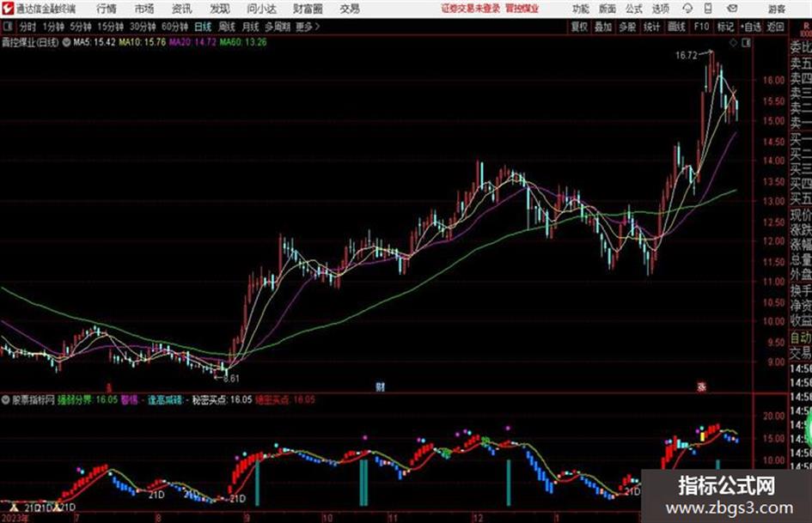Expand the main chart indicator dropdown arrow
Screen dimensions: 812x523
tap(66, 42)
